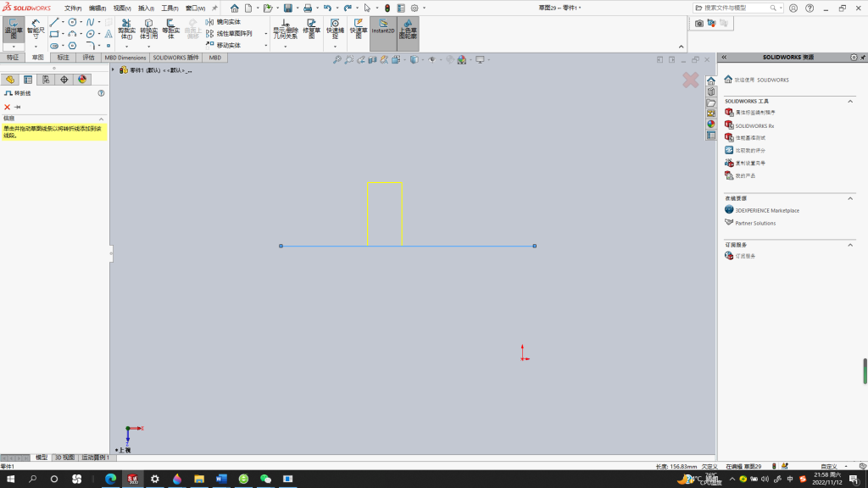Choose the Spline curve tool
This screenshot has width=868, height=488.
[x=90, y=22]
